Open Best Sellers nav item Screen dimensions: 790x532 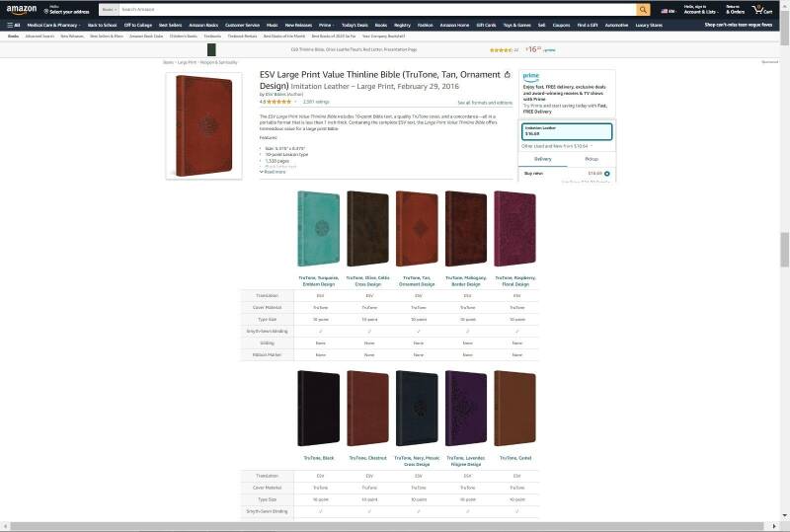170,26
